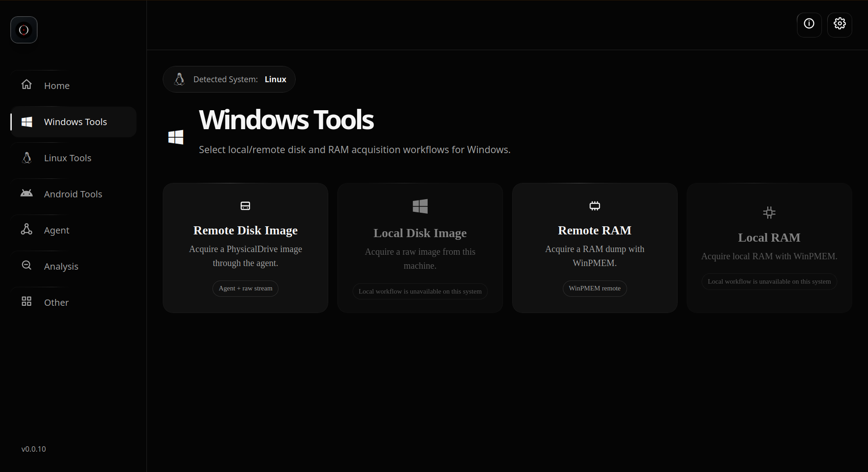Click the Analysis magnifier icon
This screenshot has height=472, width=868.
click(27, 265)
